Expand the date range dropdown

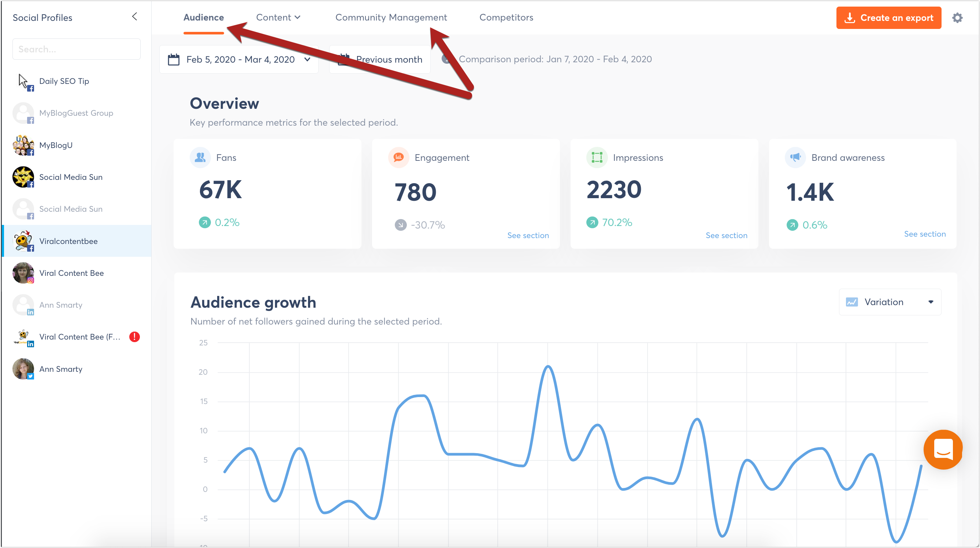307,60
